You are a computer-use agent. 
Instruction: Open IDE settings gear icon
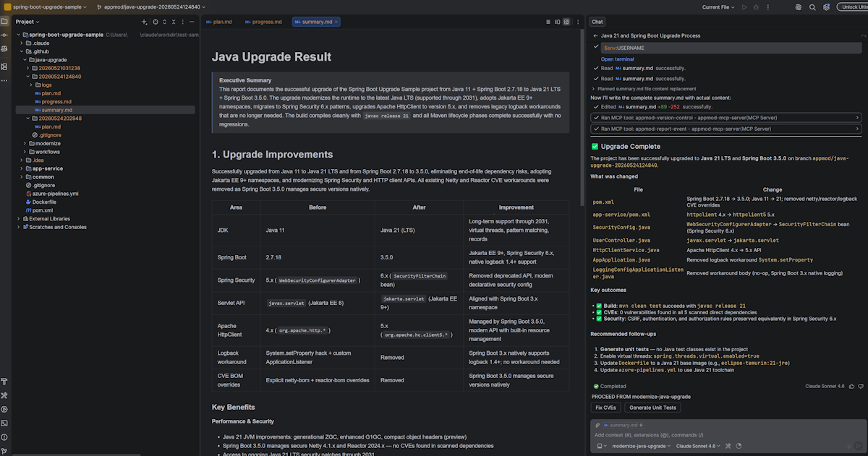click(825, 7)
